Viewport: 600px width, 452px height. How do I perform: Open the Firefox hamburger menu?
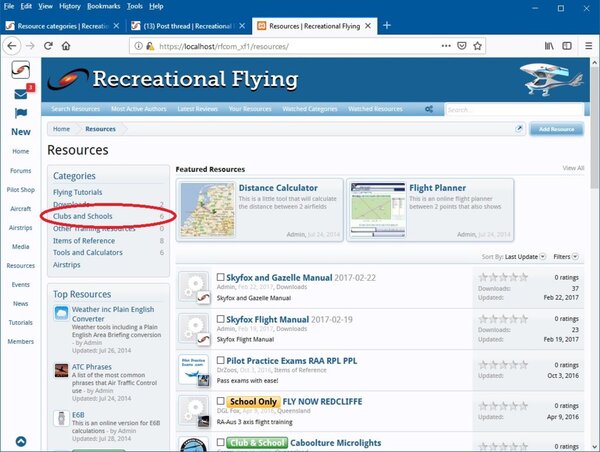pos(585,46)
